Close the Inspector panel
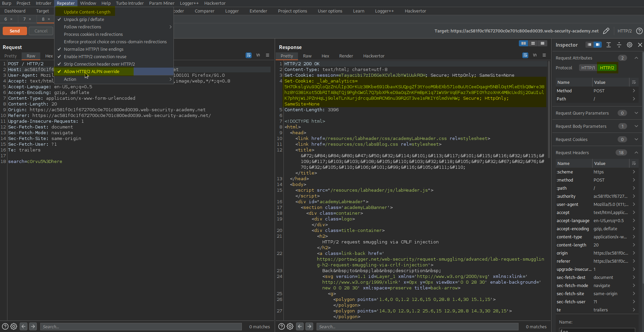This screenshot has height=332, width=644. 640,45
